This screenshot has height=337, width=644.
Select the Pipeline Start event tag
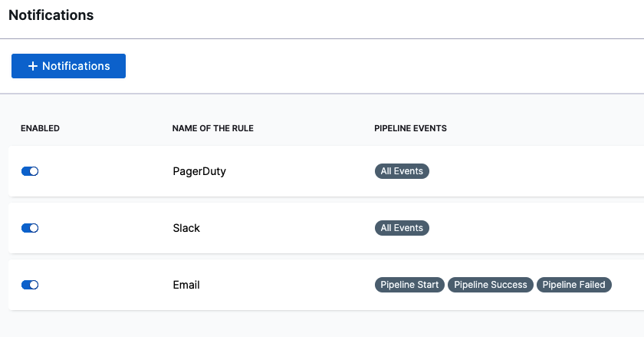409,285
